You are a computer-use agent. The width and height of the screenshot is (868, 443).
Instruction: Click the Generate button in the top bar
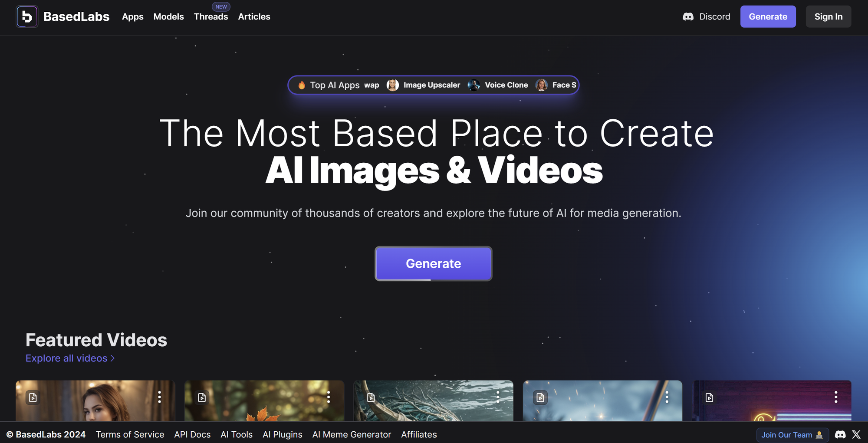[x=768, y=16]
